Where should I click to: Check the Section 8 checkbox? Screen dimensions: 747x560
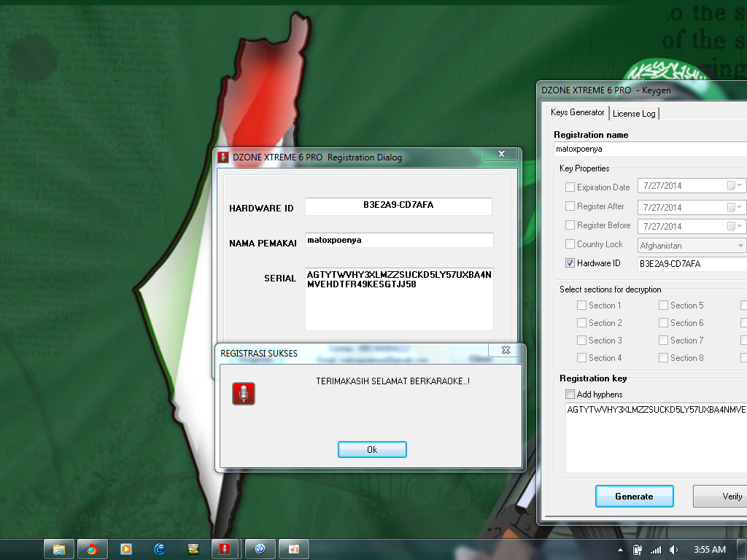coord(663,357)
